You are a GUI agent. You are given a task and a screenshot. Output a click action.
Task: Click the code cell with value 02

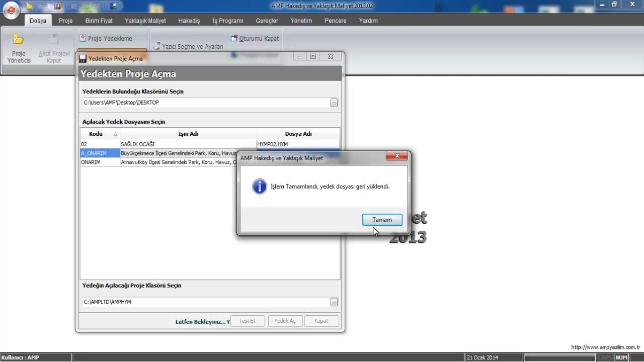pos(100,144)
